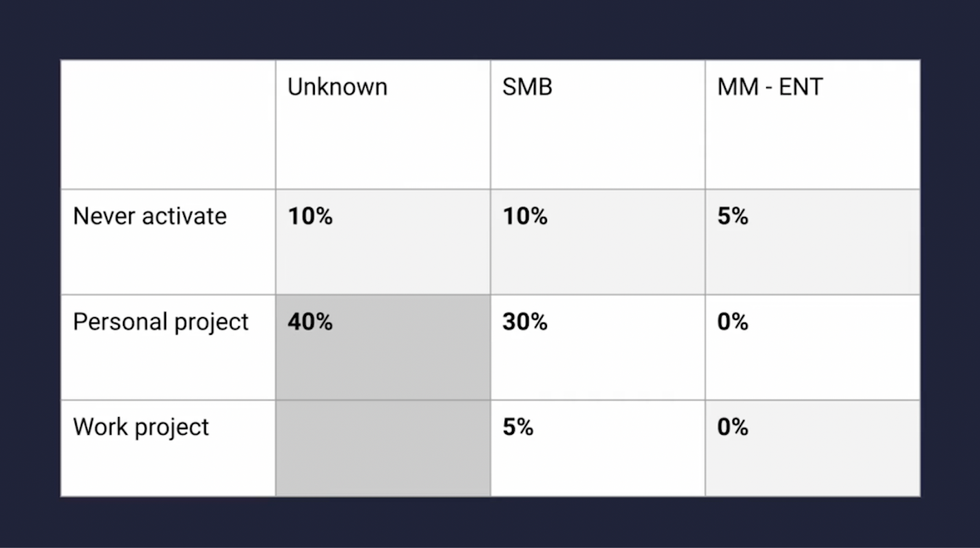This screenshot has height=548, width=980.
Task: Select the 30% value cell
Action: click(525, 322)
